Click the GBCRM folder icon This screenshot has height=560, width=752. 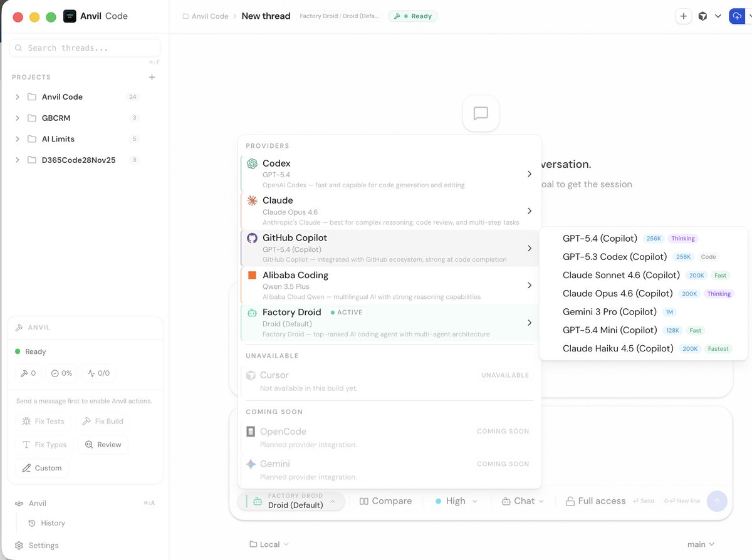[x=32, y=118]
